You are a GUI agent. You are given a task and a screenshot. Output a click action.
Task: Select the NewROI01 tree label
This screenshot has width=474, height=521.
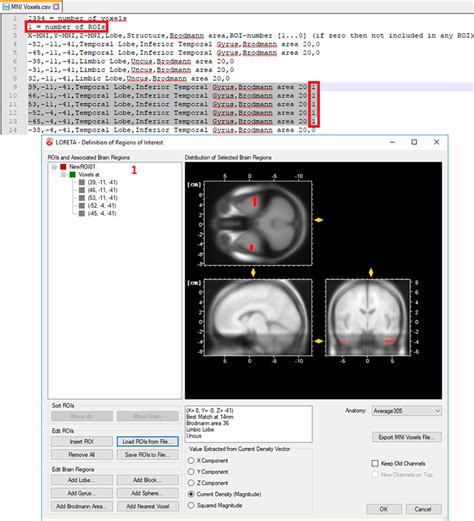[x=82, y=167]
